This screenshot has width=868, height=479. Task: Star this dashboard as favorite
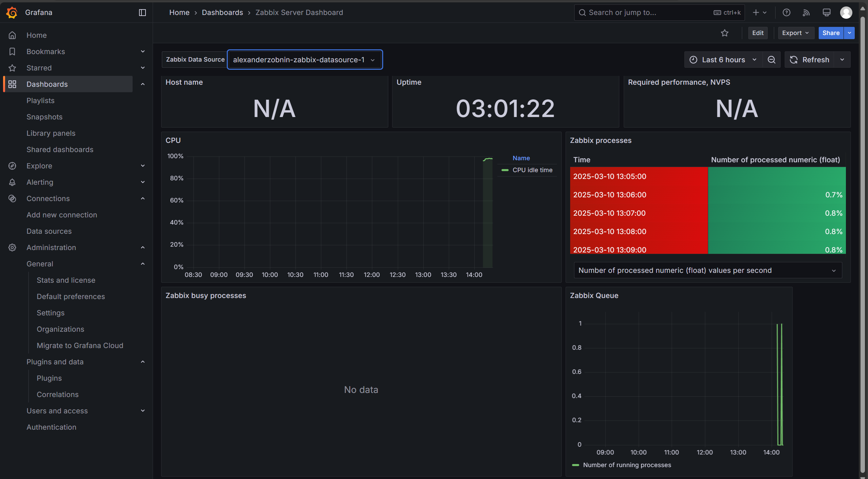tap(725, 33)
